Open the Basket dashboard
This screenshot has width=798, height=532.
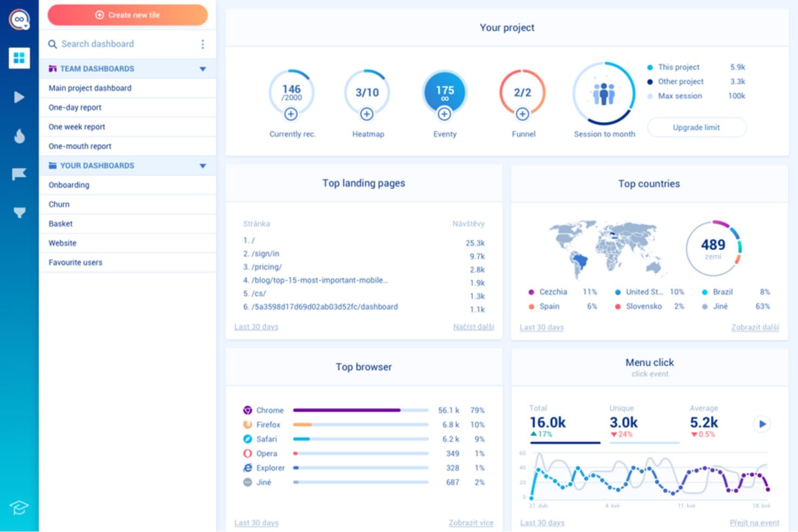coord(127,224)
